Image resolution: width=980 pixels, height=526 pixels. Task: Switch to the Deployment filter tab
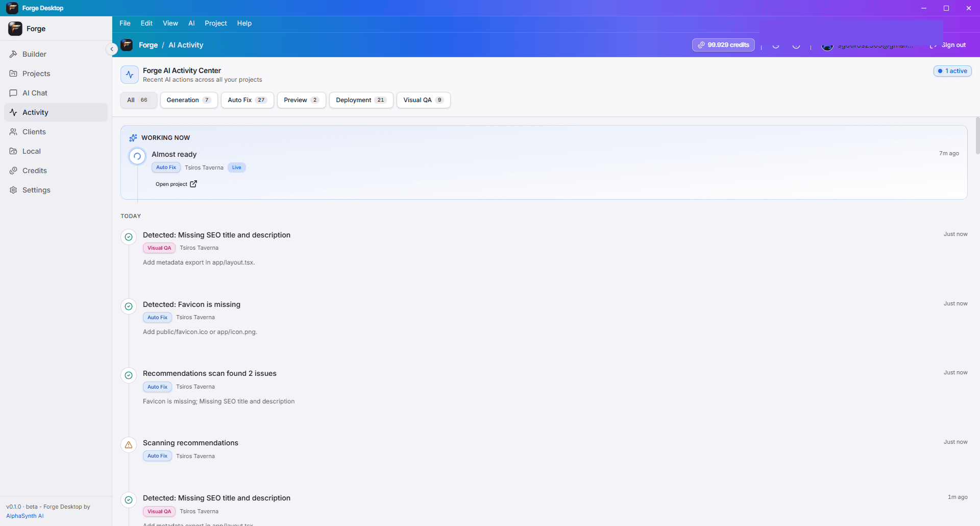[x=361, y=100]
